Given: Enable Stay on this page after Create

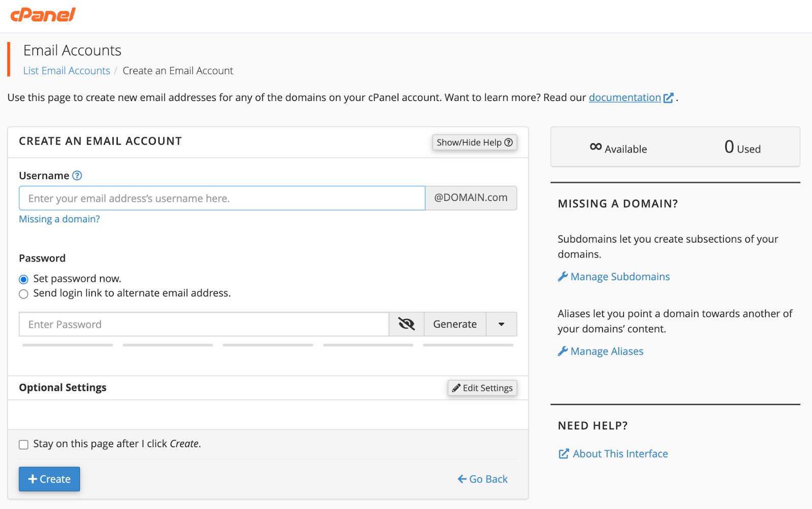Looking at the screenshot, I should click(x=23, y=445).
